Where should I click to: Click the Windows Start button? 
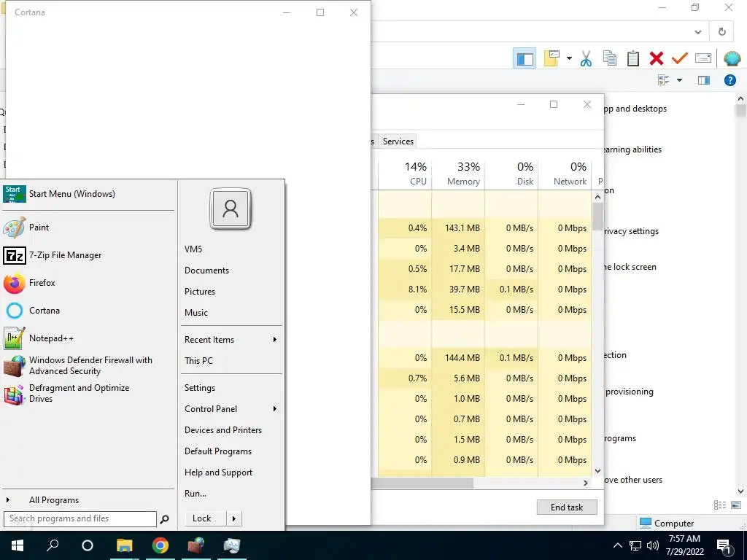coord(18,545)
